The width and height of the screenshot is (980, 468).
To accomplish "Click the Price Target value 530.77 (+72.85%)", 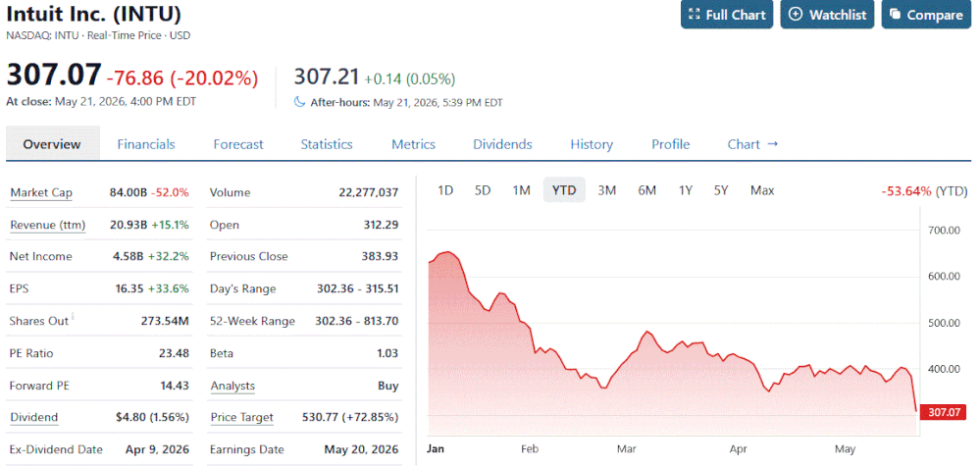I will click(350, 417).
